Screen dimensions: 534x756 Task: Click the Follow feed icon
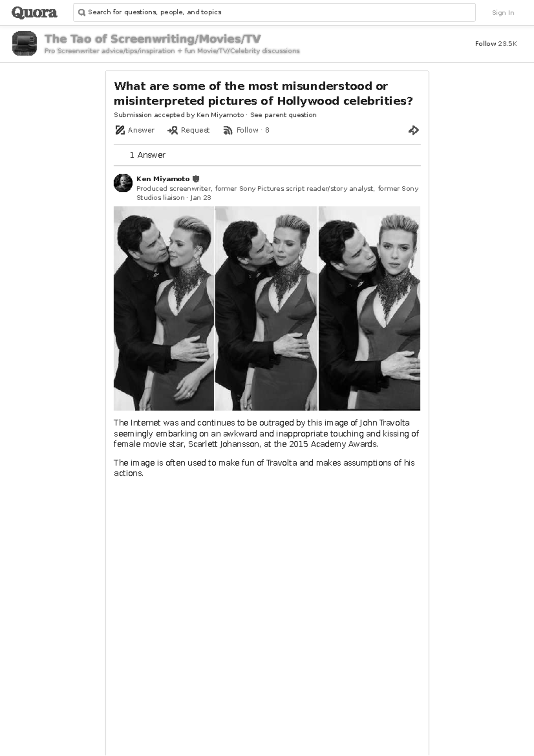(x=228, y=130)
